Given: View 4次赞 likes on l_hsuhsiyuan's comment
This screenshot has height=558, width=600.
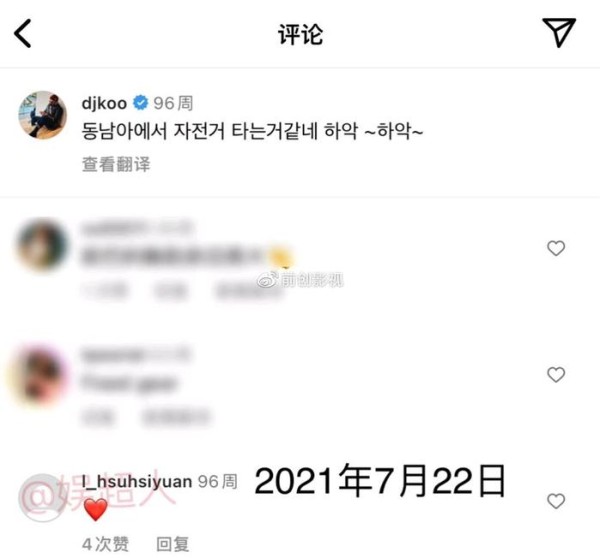Looking at the screenshot, I should click(x=105, y=544).
